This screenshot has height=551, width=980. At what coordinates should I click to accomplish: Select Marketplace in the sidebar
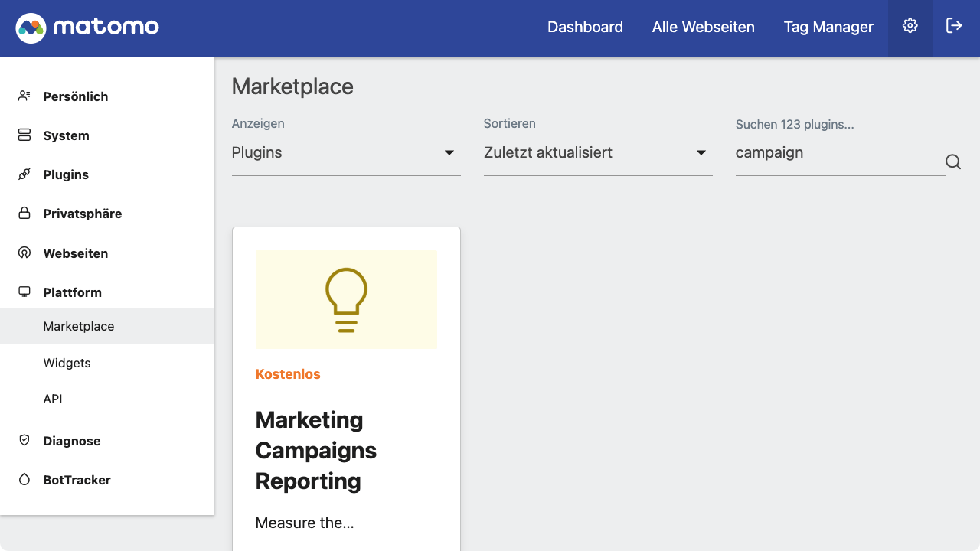(107, 326)
